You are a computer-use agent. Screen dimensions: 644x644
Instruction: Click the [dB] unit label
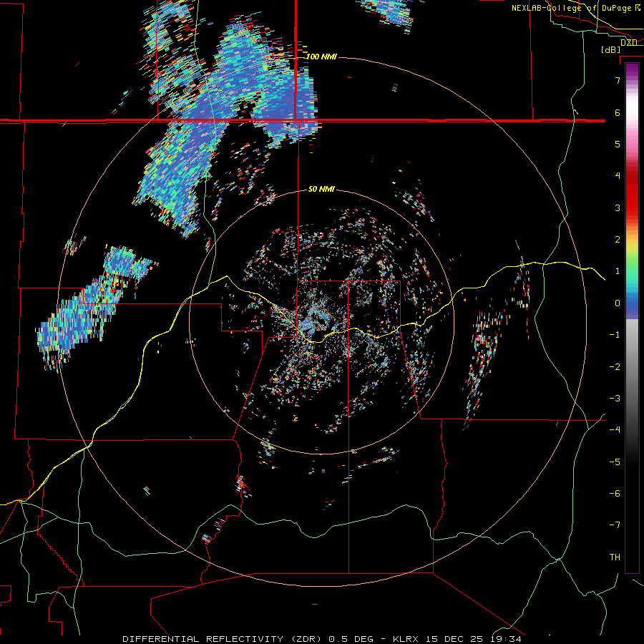coord(611,49)
